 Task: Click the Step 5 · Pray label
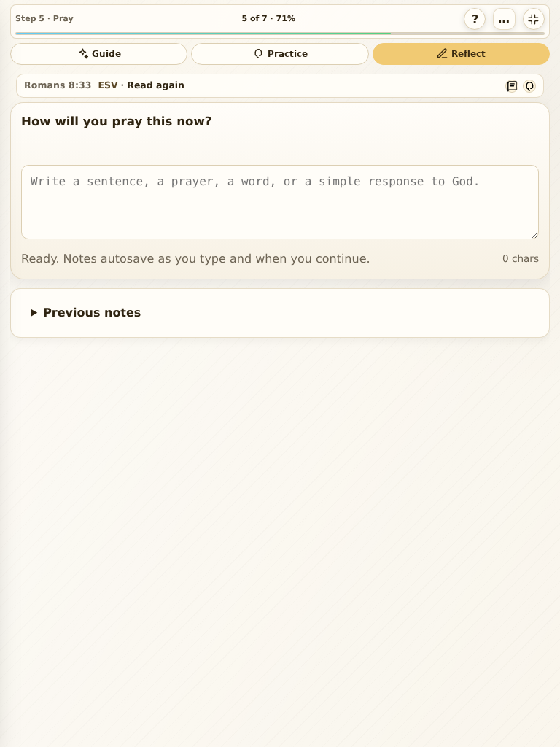pos(44,18)
